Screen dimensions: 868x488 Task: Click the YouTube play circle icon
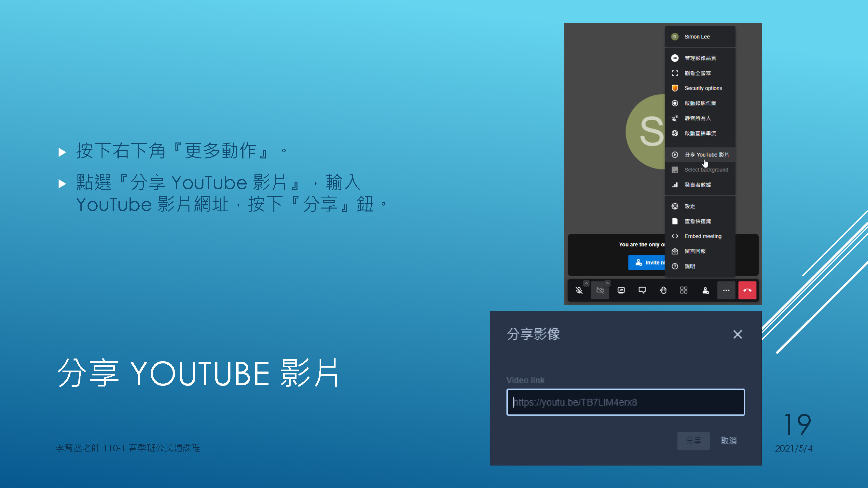(x=675, y=155)
